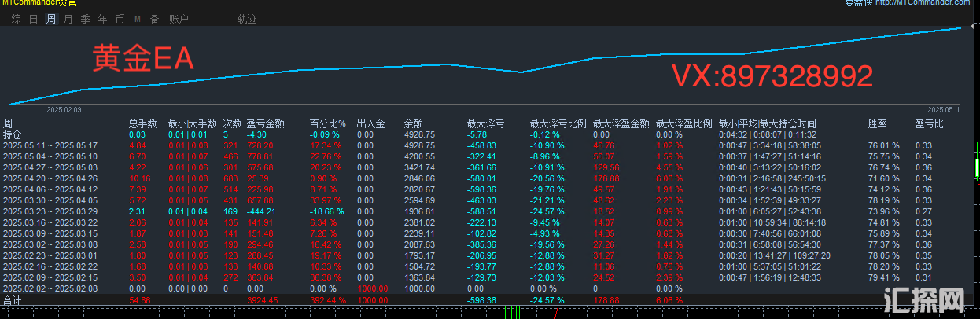Screen dimensions: 980x319
Task: Switch to the 年 yearly tab
Action: [103, 19]
